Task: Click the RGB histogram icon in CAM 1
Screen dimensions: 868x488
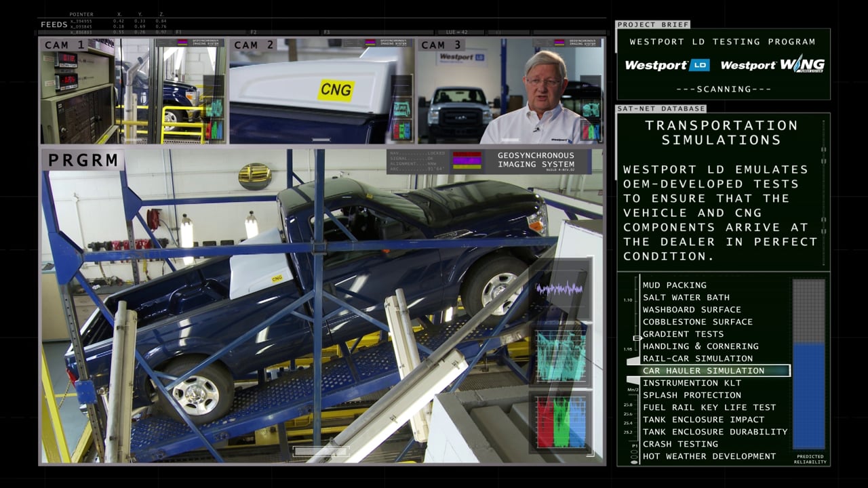Action: tap(214, 130)
